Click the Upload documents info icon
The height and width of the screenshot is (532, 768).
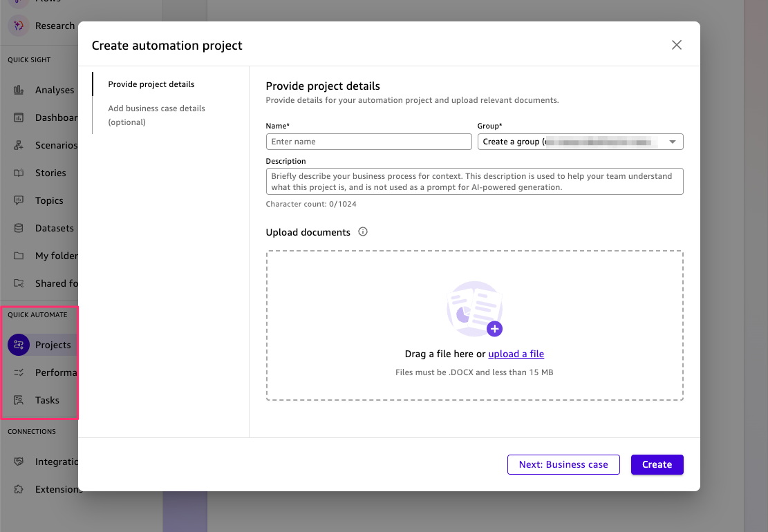click(x=363, y=232)
